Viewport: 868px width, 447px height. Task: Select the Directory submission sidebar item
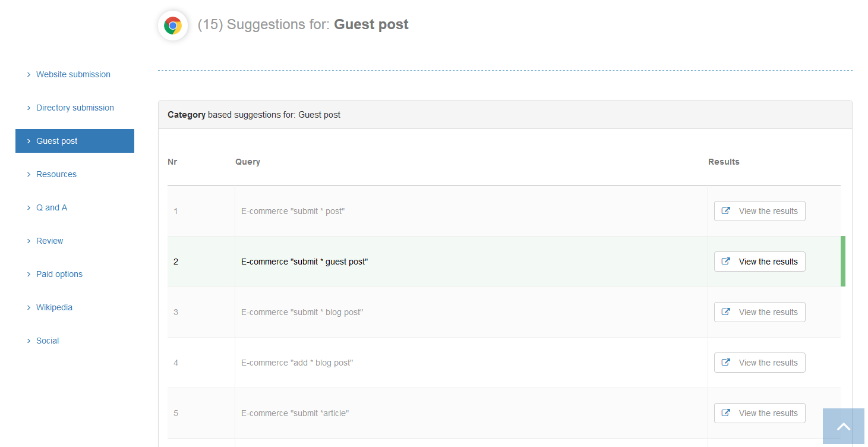[x=75, y=108]
